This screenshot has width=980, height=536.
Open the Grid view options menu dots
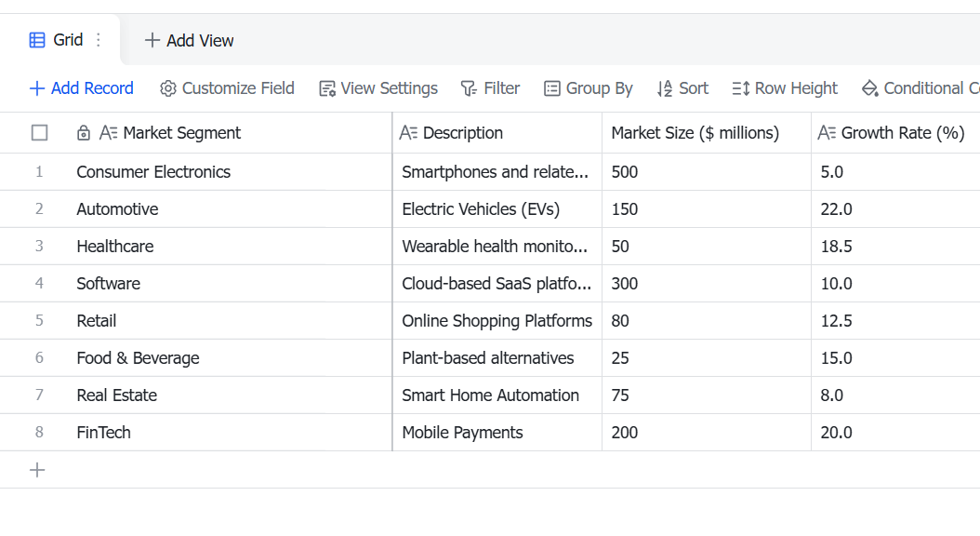coord(99,40)
